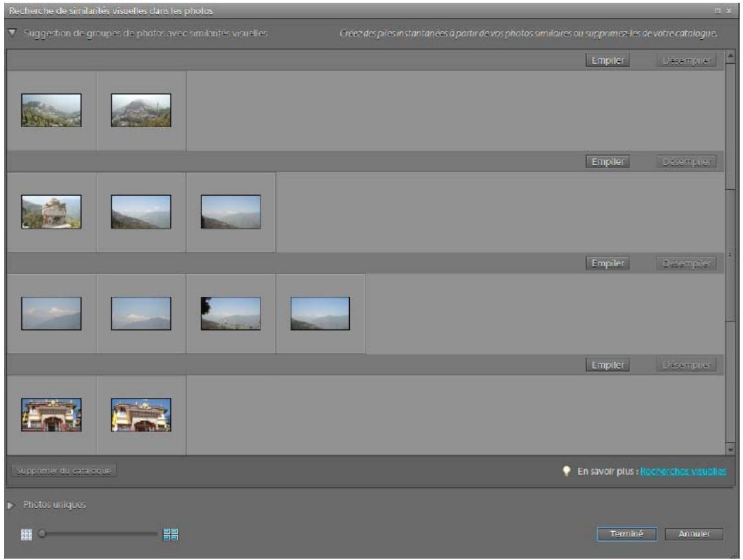Select the thumbnail with dark tree silhouette
The height and width of the screenshot is (560, 743).
tap(231, 313)
